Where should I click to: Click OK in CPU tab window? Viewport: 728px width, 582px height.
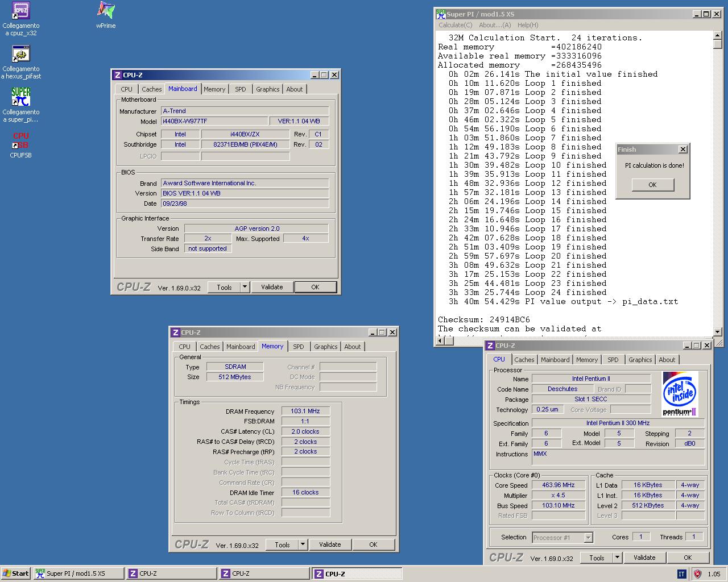tap(688, 558)
